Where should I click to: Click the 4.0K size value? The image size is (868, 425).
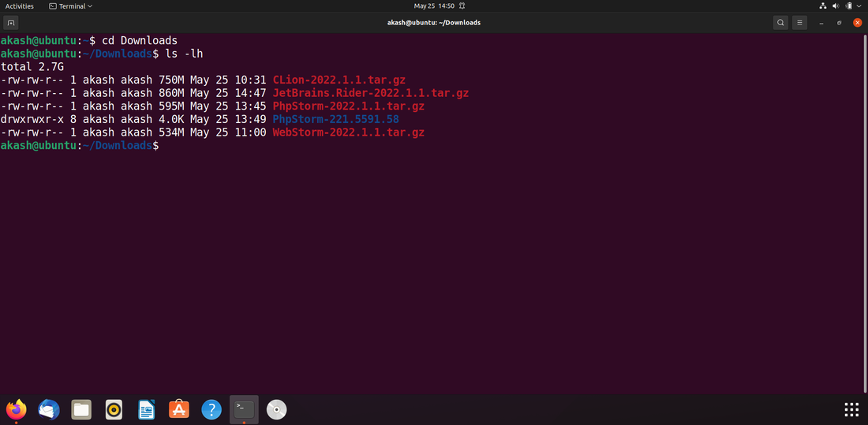(x=171, y=120)
